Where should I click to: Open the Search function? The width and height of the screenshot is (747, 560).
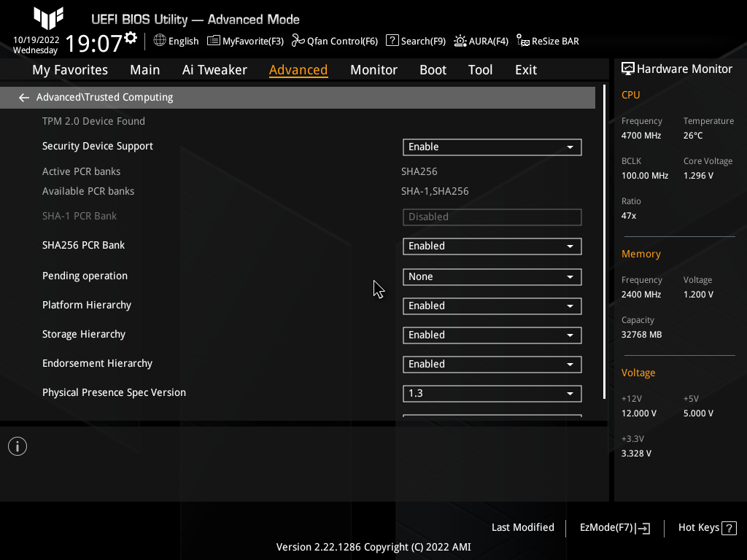pos(415,41)
